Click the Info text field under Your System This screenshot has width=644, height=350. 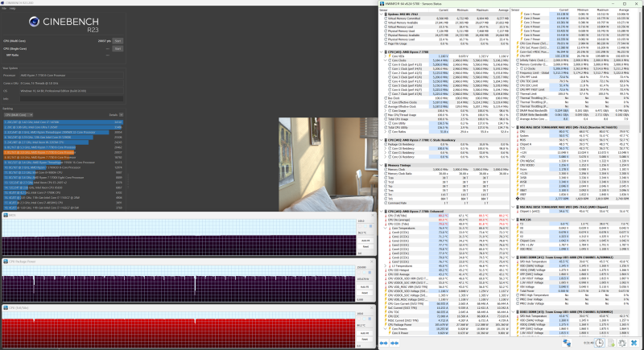click(72, 99)
